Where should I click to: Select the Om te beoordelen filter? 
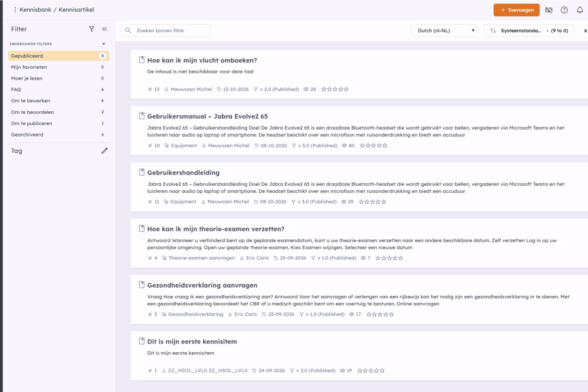59,112
